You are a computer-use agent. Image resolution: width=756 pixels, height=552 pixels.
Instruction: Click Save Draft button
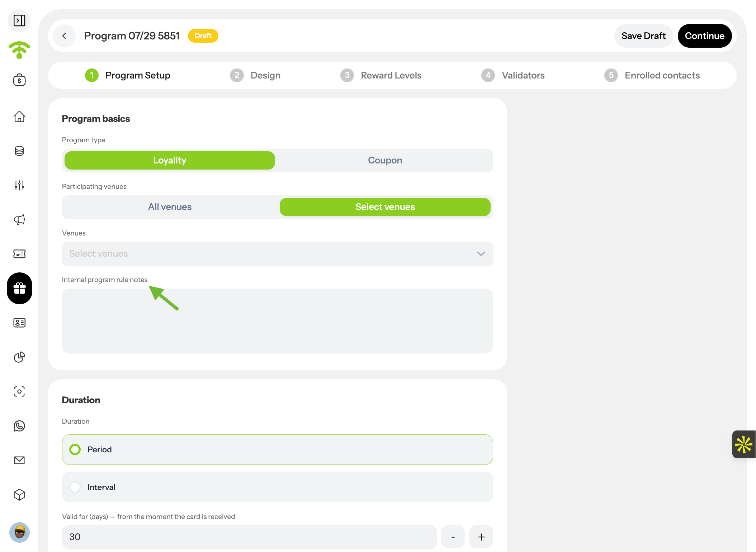point(643,36)
